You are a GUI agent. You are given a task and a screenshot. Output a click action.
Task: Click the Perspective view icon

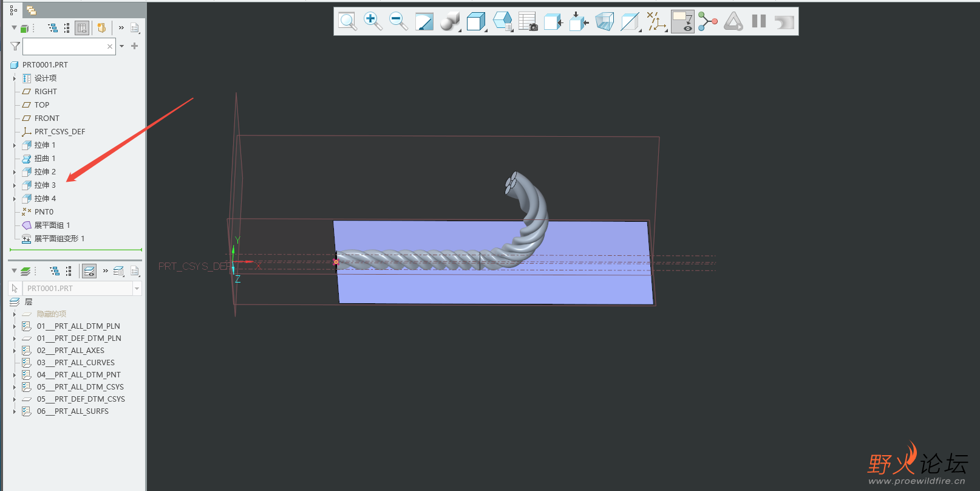pyautogui.click(x=604, y=21)
